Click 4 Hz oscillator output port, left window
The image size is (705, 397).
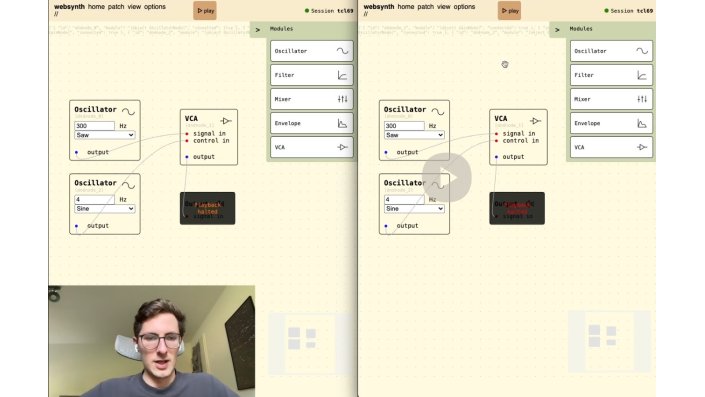tap(76, 226)
